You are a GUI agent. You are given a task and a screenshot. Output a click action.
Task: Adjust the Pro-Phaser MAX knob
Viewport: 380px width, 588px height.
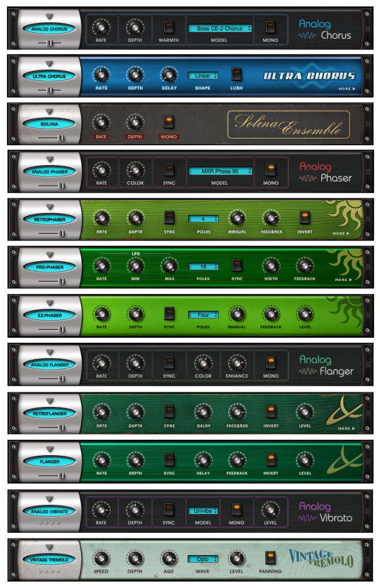(169, 266)
